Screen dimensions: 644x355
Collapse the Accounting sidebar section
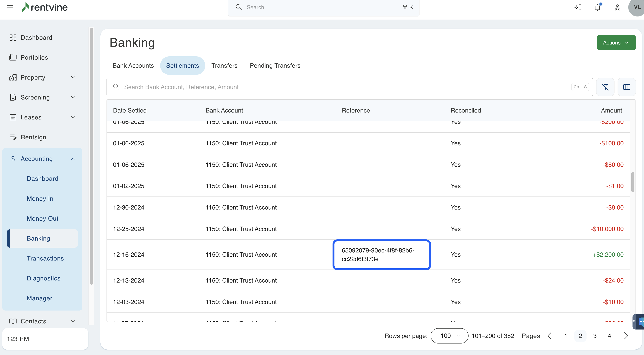pyautogui.click(x=73, y=159)
